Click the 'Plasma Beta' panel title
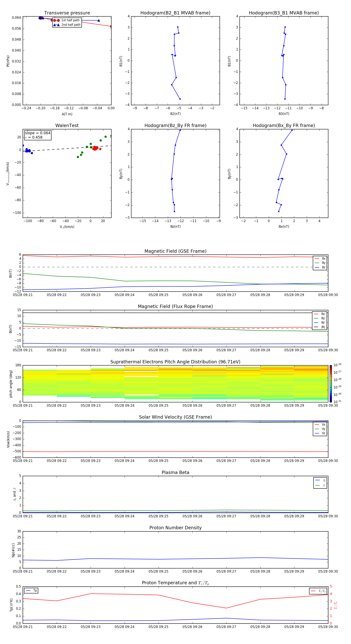The image size is (351, 644). pyautogui.click(x=175, y=473)
